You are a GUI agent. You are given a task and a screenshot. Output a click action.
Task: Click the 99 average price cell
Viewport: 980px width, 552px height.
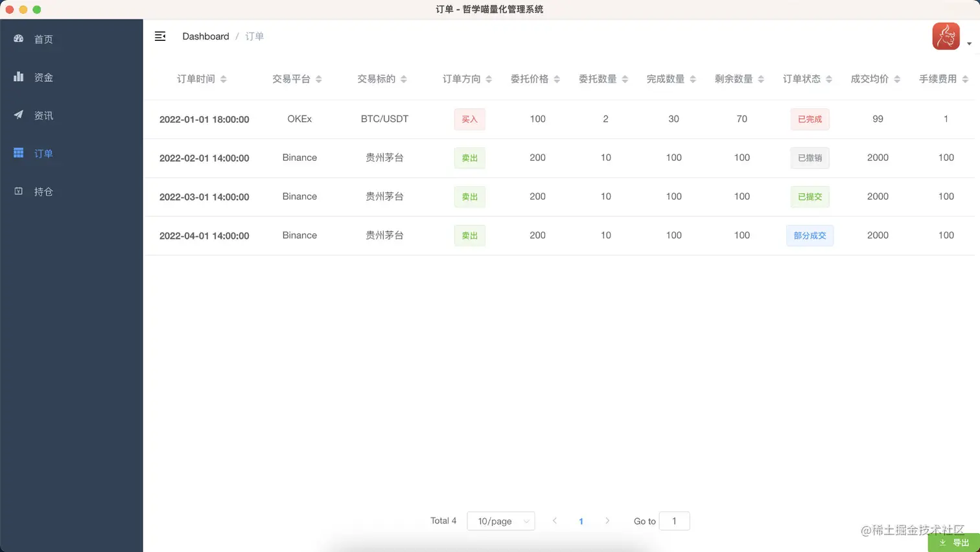click(x=878, y=119)
